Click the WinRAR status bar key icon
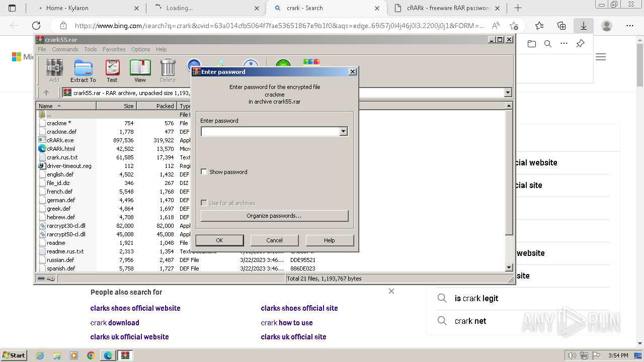644x362 pixels. (x=51, y=279)
